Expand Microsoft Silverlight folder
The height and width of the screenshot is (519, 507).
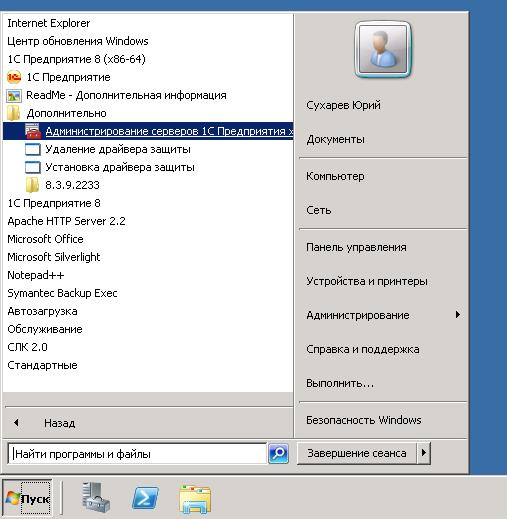coord(54,257)
